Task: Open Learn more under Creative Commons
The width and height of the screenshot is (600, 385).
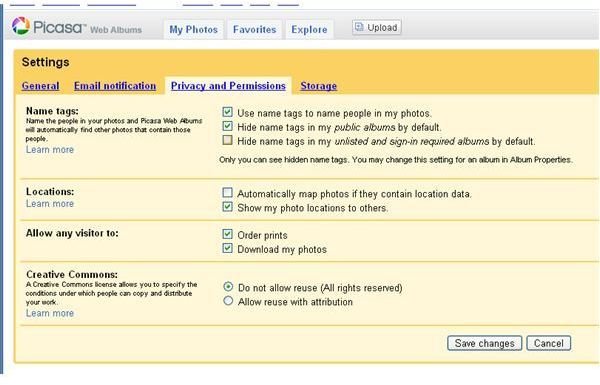Action: (50, 313)
